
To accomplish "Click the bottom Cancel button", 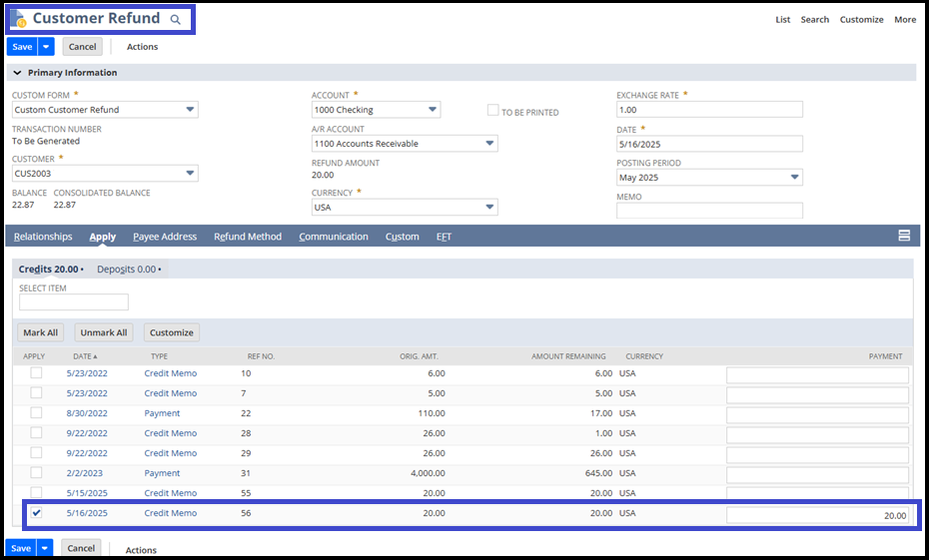I will point(81,548).
